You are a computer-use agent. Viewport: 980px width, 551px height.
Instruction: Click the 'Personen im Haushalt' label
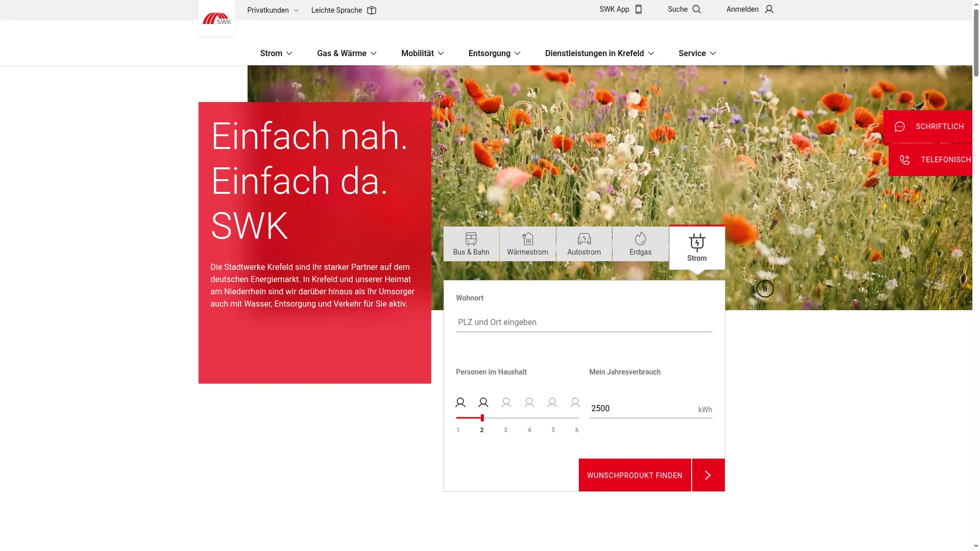(x=491, y=372)
